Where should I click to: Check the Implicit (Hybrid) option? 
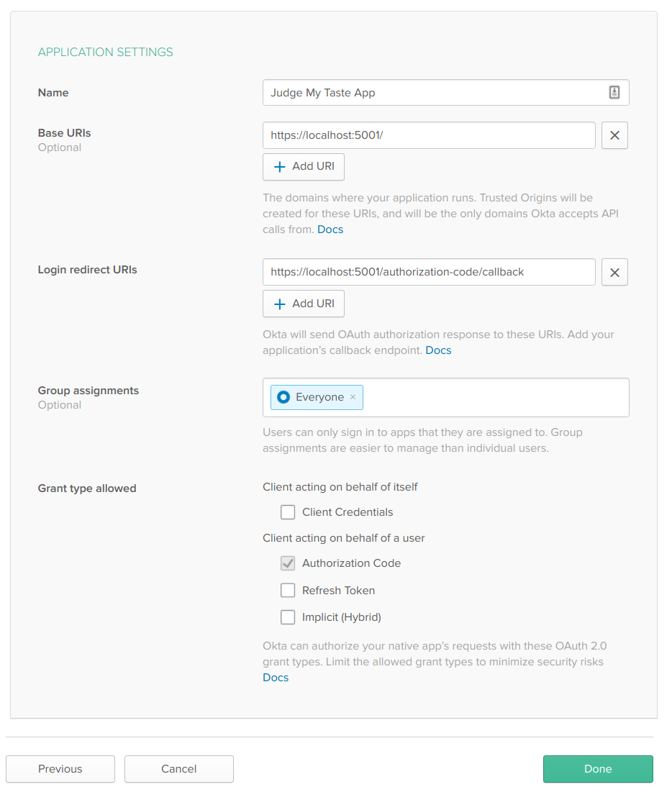tap(288, 617)
